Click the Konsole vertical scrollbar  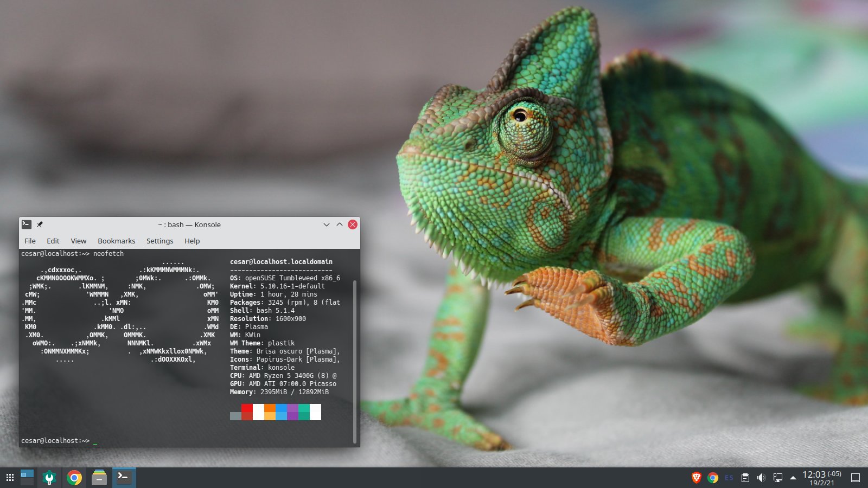(x=355, y=358)
